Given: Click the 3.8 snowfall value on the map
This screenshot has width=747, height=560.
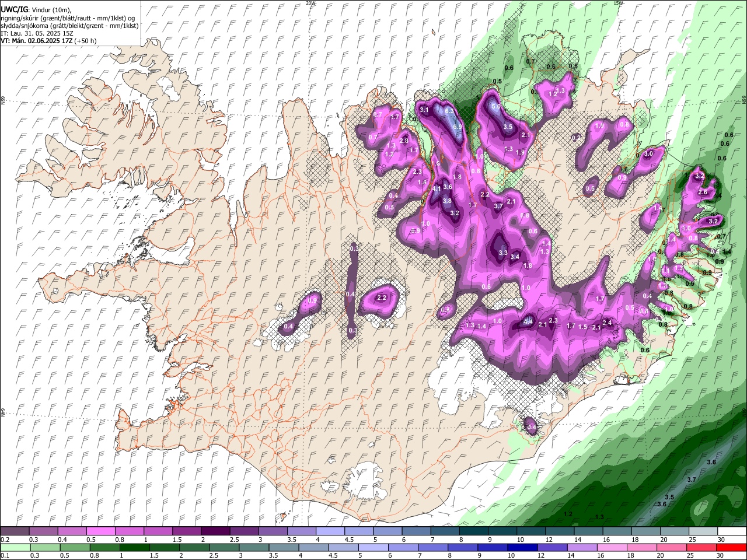Looking at the screenshot, I should pyautogui.click(x=447, y=201).
